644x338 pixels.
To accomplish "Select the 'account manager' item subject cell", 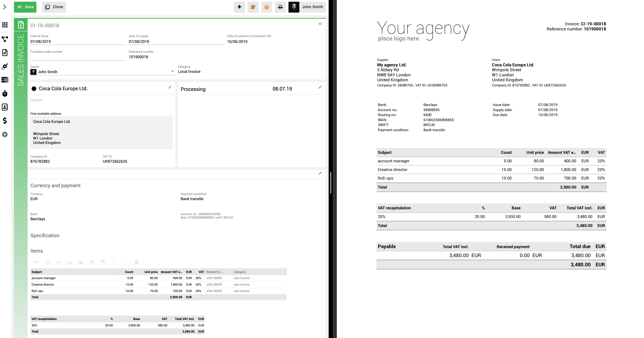I will [x=74, y=278].
